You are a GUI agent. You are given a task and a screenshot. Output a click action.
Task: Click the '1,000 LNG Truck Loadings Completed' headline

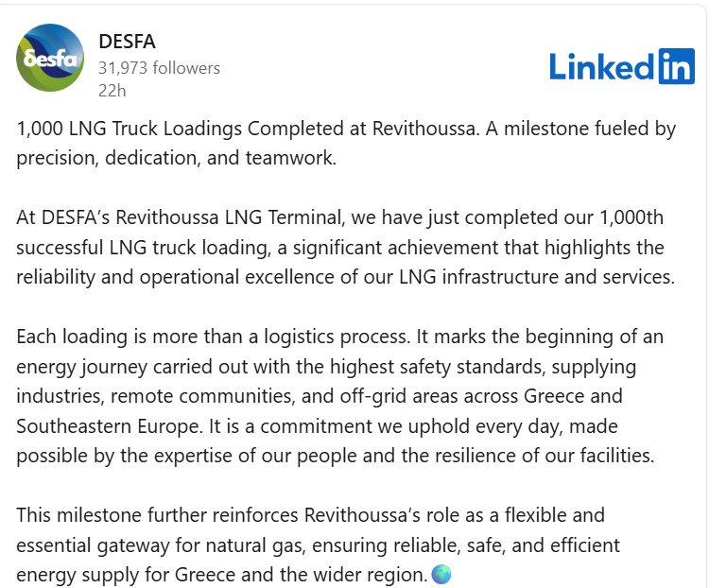(187, 129)
